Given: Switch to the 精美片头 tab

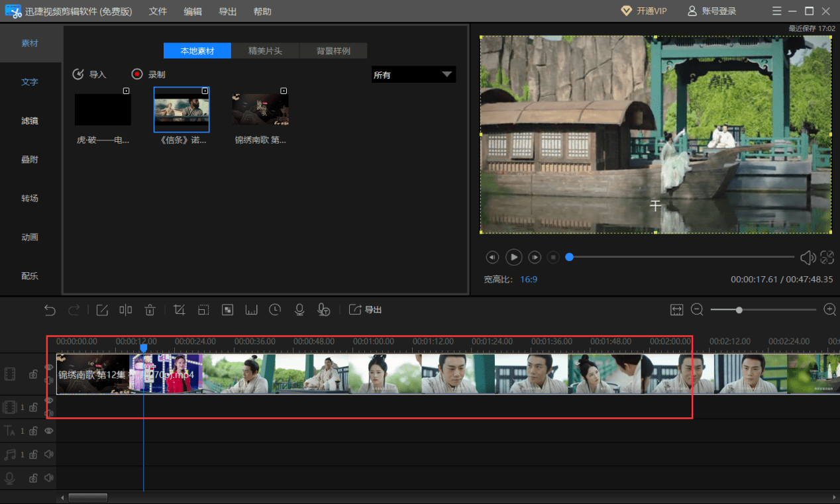Looking at the screenshot, I should point(265,51).
